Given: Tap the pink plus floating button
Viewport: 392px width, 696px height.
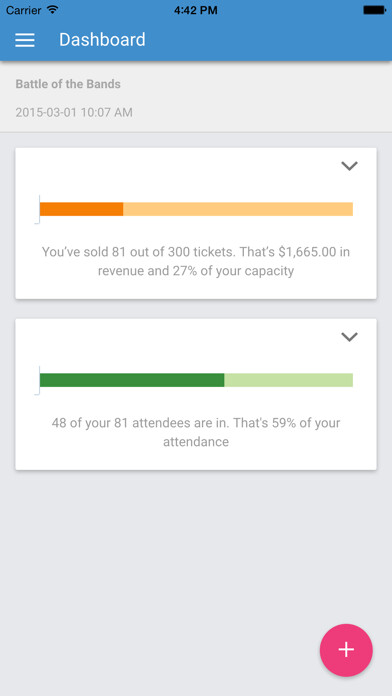Looking at the screenshot, I should tap(346, 650).
